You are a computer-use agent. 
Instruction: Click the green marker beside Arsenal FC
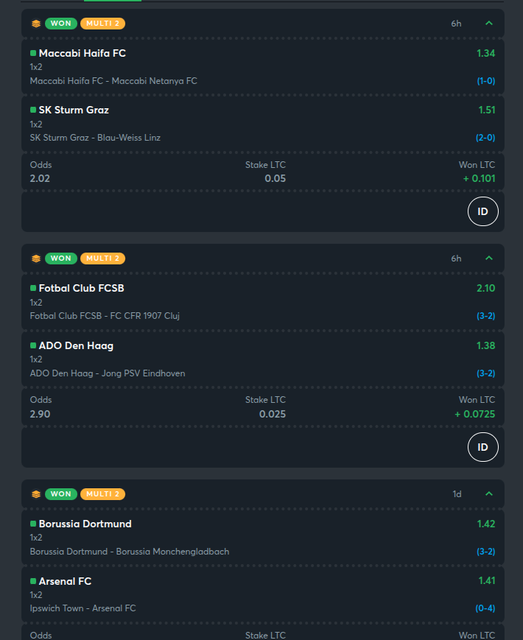[x=33, y=581]
